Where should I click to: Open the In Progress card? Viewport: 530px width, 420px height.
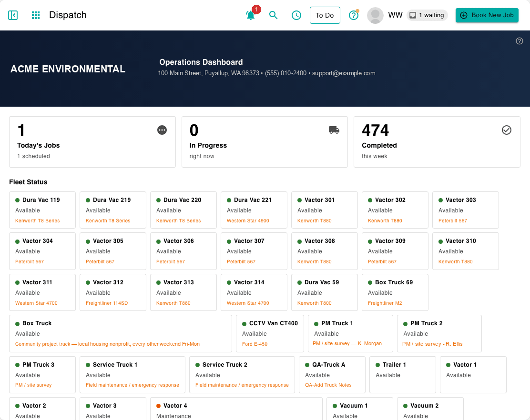coord(265,142)
